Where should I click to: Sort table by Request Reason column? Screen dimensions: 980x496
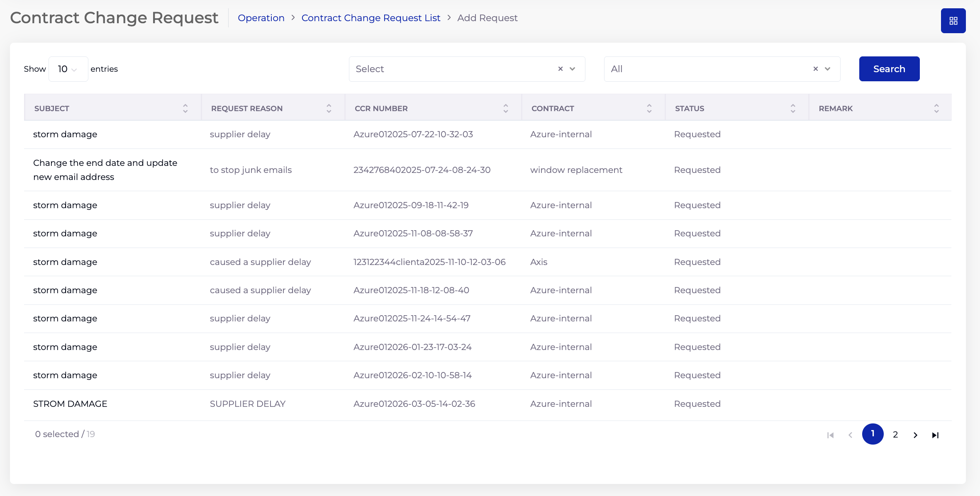tap(329, 108)
